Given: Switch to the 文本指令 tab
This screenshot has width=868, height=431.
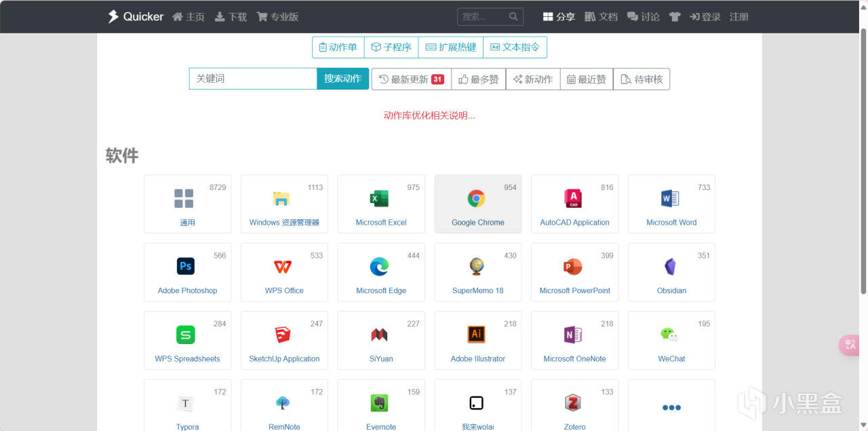Looking at the screenshot, I should point(515,47).
